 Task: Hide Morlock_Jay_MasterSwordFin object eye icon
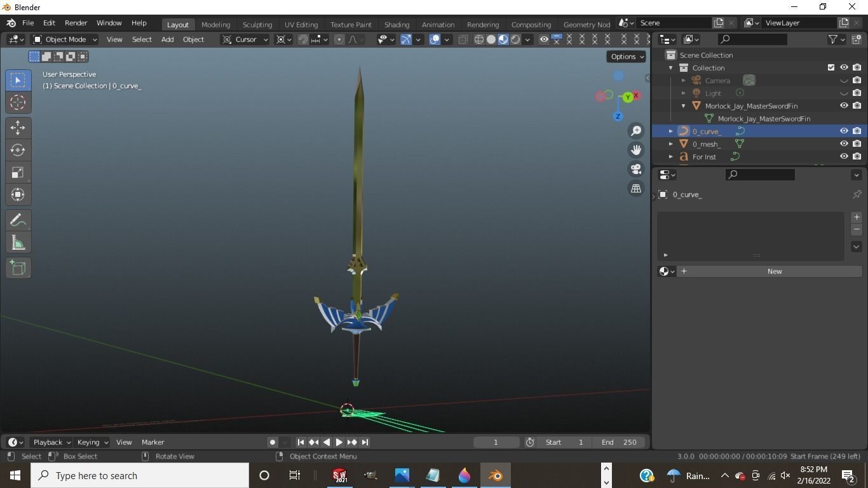[844, 105]
